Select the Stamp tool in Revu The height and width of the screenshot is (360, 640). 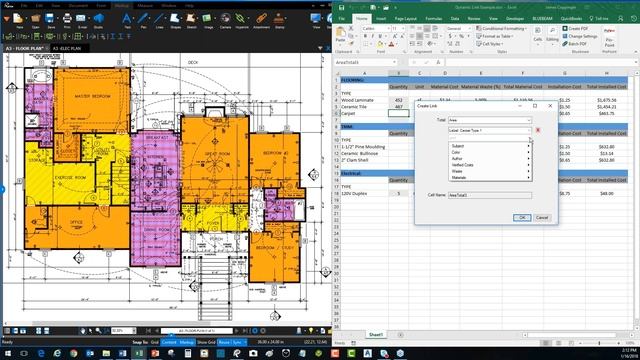(279, 18)
